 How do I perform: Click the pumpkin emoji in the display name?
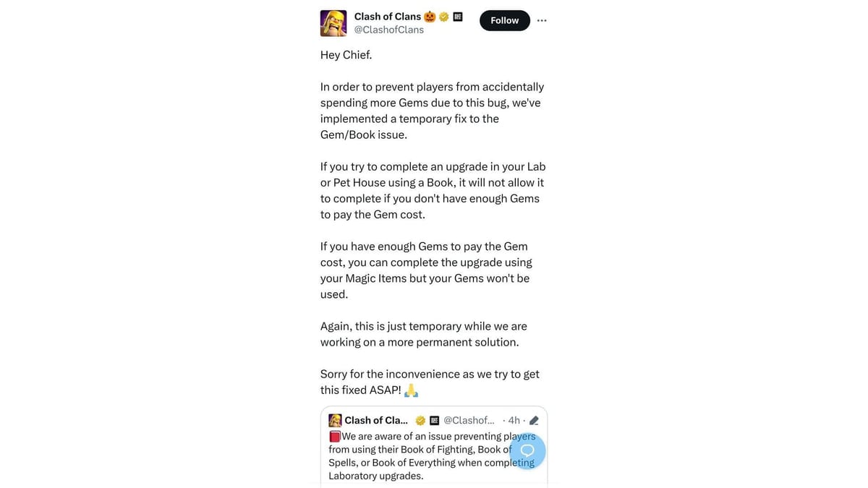coord(429,16)
